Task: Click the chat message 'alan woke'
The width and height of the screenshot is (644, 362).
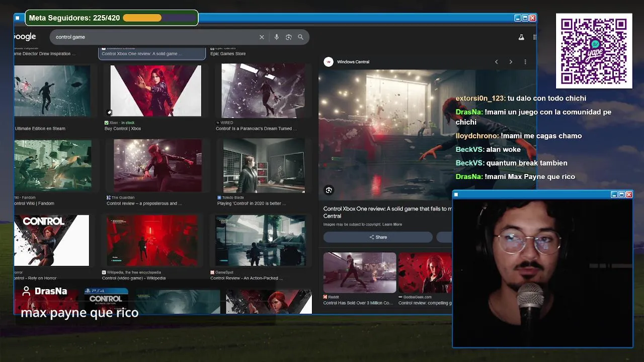Action: pyautogui.click(x=503, y=149)
